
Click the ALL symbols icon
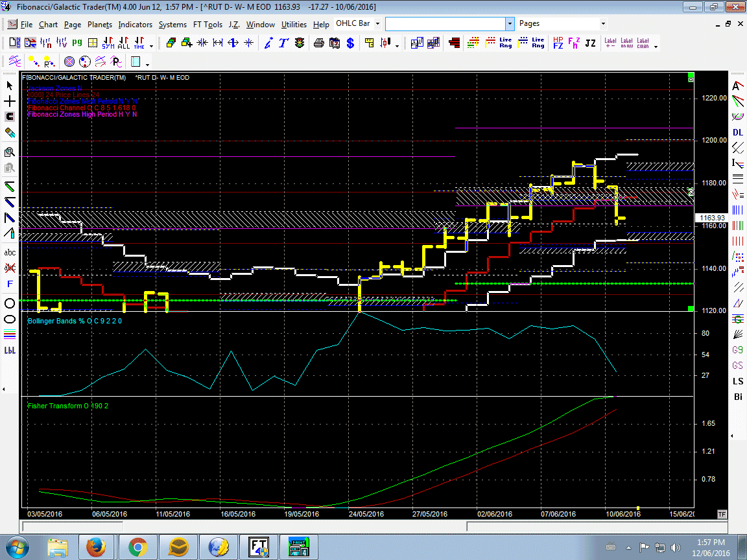pos(123,43)
